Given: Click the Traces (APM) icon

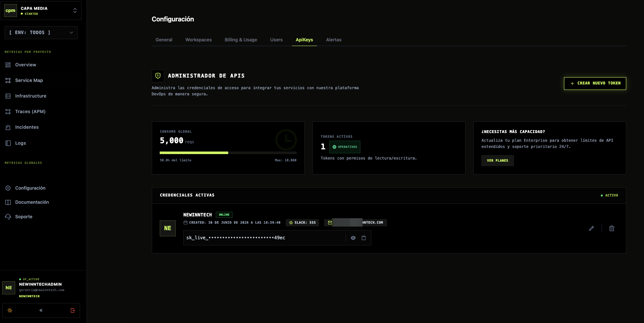Looking at the screenshot, I should tap(8, 112).
